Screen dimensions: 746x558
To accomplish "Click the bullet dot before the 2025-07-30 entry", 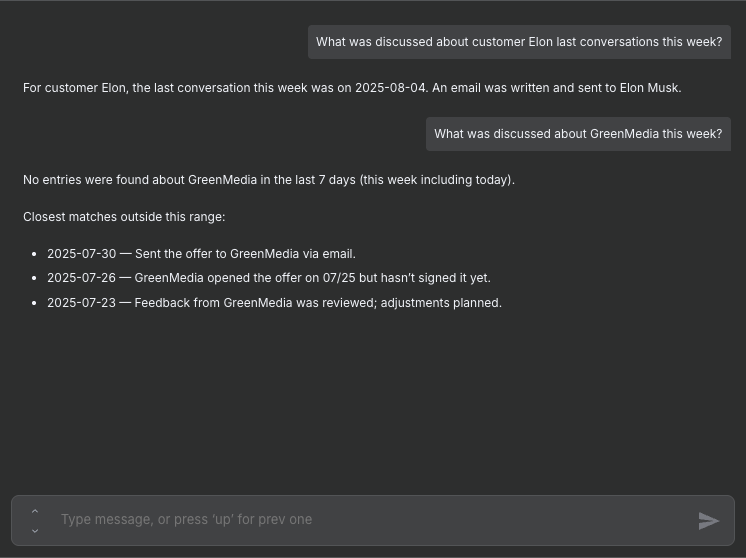I will (34, 255).
